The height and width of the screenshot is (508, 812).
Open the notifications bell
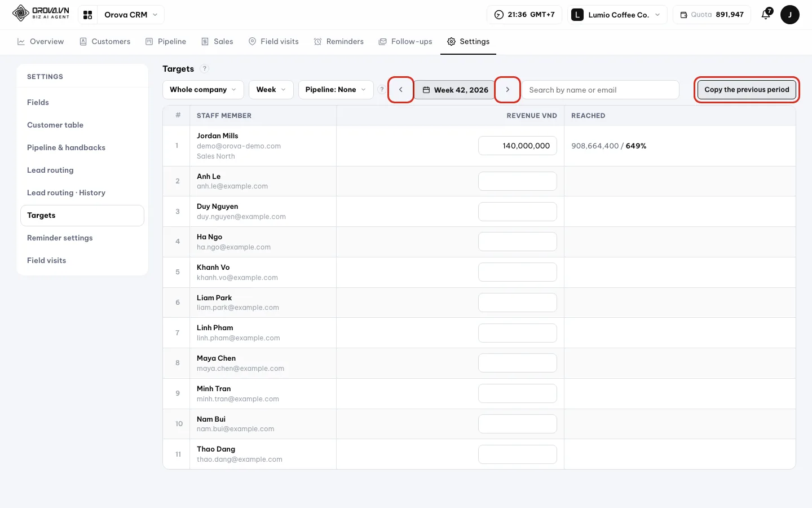click(766, 15)
